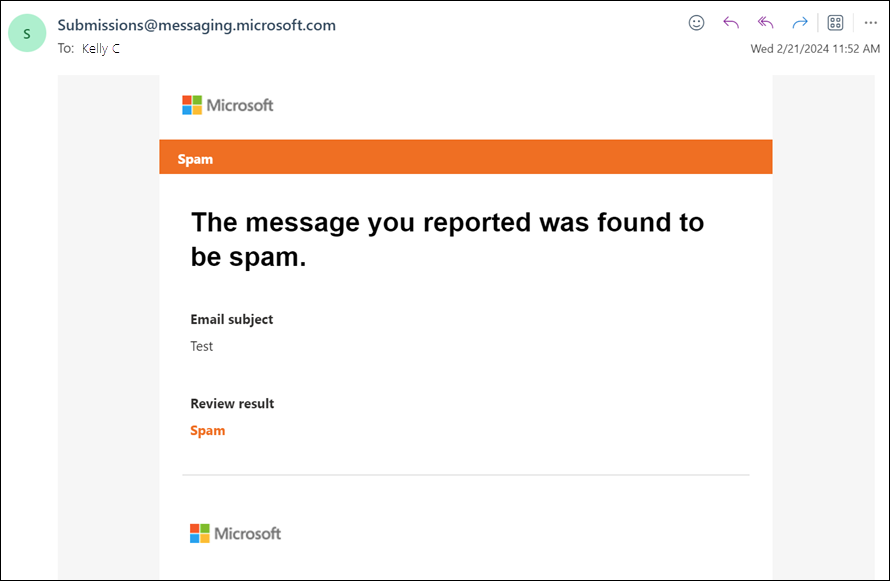Click the horizontal divider line above footer
Viewport: 890px width, 581px height.
(x=465, y=474)
